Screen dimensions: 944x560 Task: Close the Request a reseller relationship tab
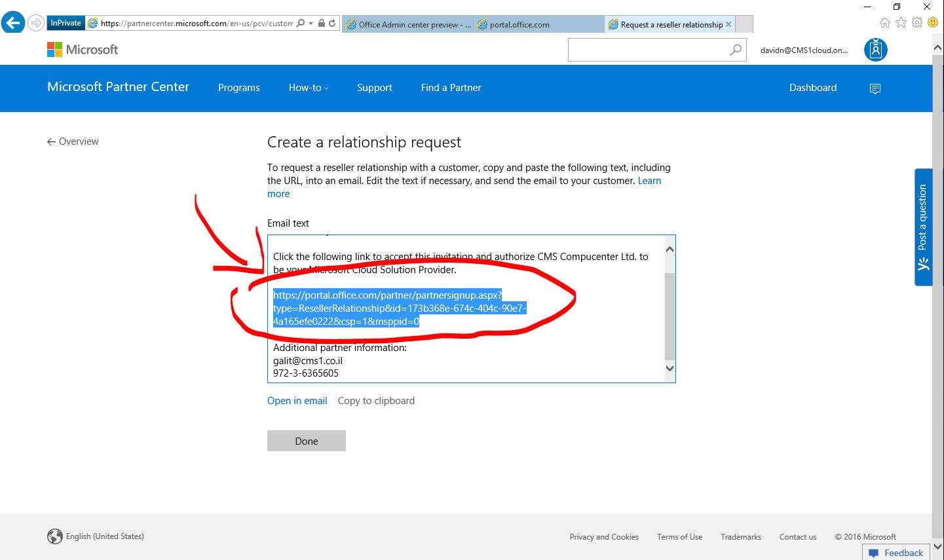point(728,24)
